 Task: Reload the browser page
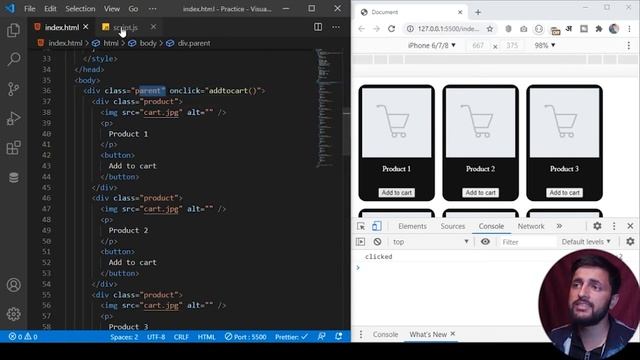click(391, 29)
